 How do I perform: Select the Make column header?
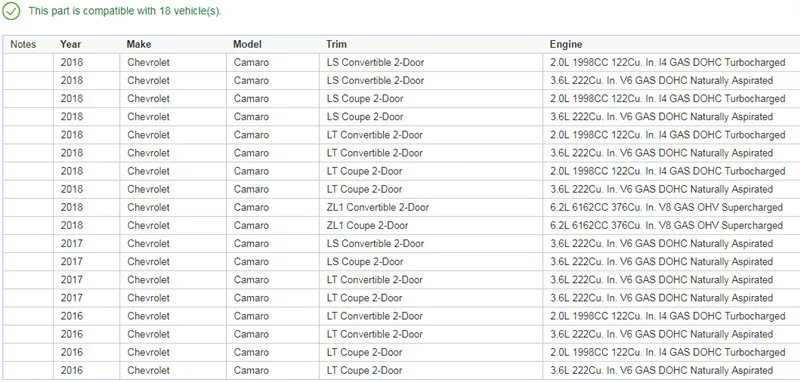[139, 44]
